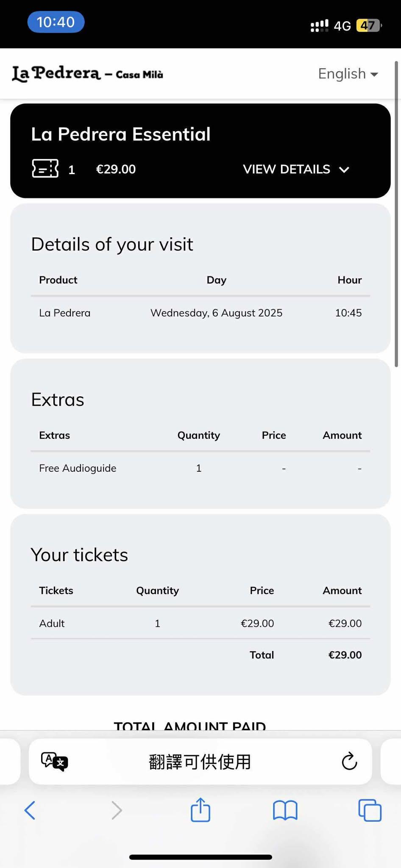This screenshot has height=868, width=401.
Task: Tap the Wednesday, 6 August 2025 date
Action: [x=216, y=313]
